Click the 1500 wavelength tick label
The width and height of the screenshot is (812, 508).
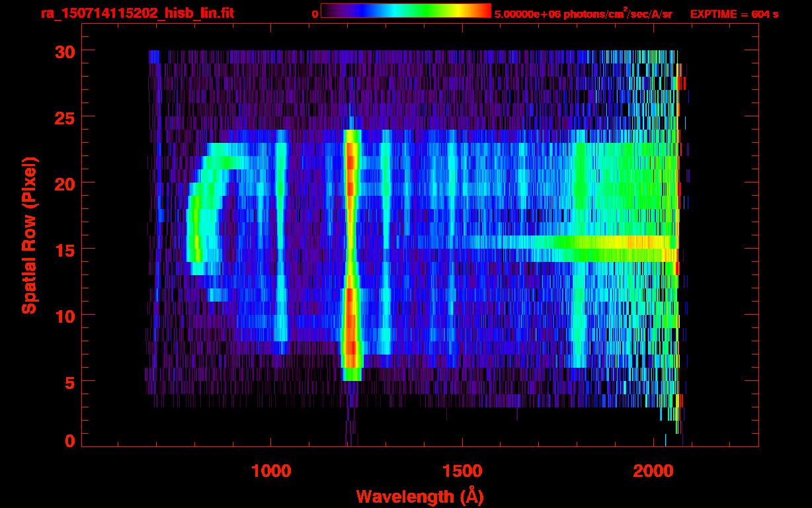click(462, 471)
